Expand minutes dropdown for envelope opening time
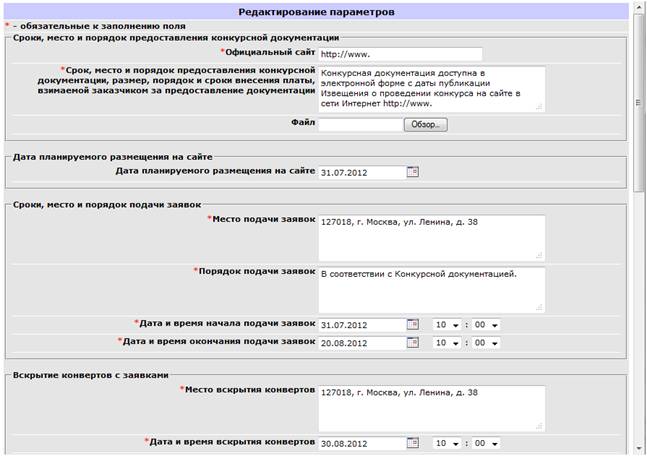The image size is (647, 456). 486,443
